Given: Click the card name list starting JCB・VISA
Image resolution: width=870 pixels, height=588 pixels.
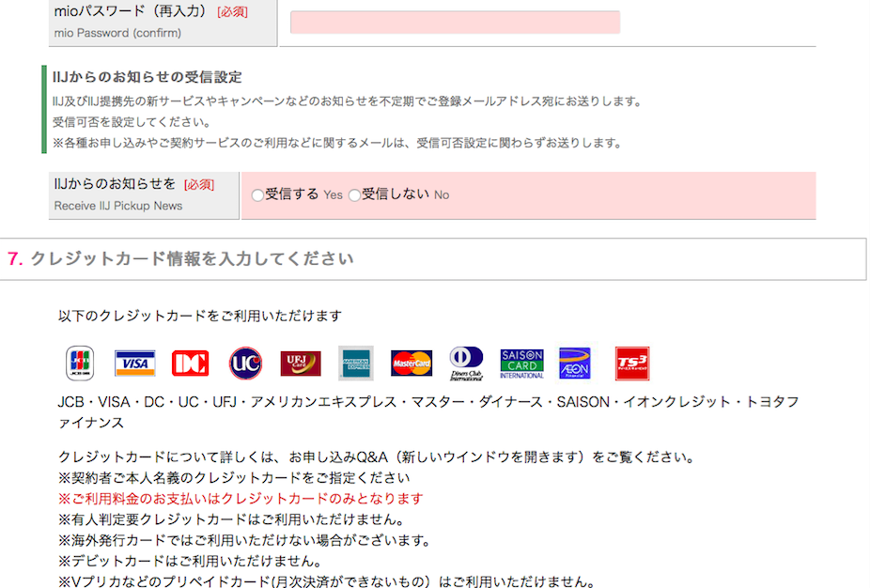Looking at the screenshot, I should (428, 412).
